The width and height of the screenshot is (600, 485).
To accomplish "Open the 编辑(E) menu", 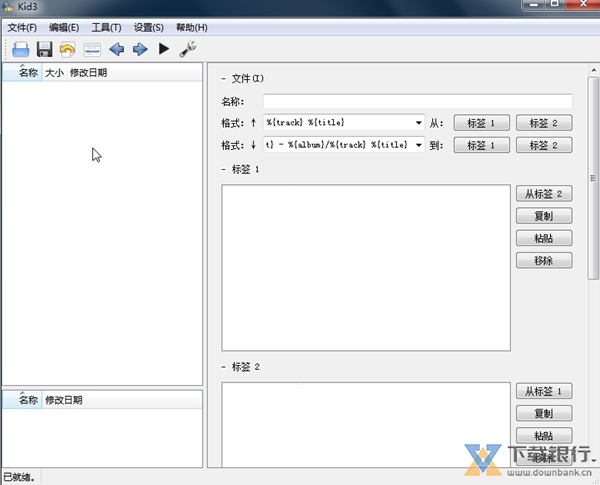I will (x=64, y=28).
